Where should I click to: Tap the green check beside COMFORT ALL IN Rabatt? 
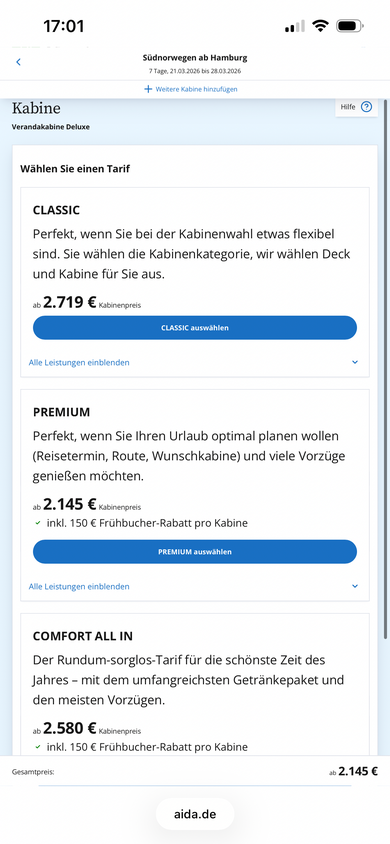(x=38, y=747)
